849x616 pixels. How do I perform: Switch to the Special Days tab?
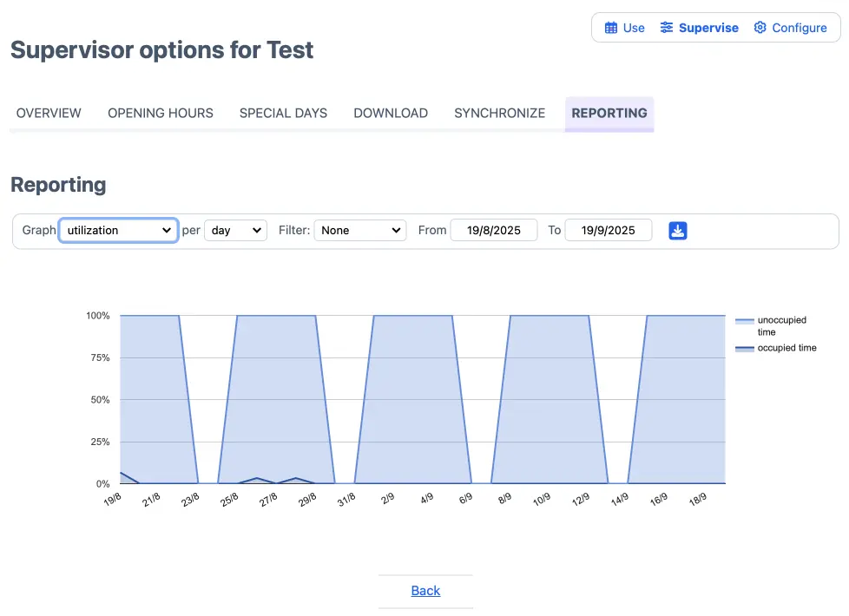[283, 113]
